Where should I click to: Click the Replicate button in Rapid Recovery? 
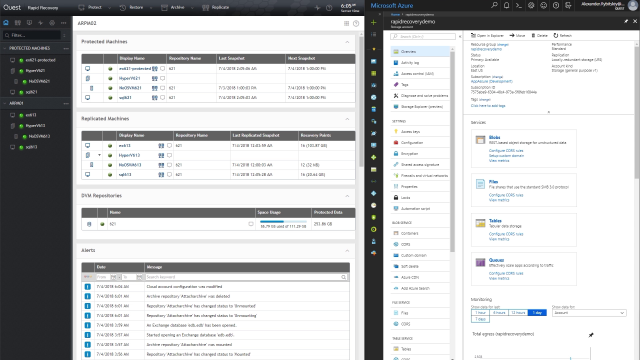pos(216,8)
